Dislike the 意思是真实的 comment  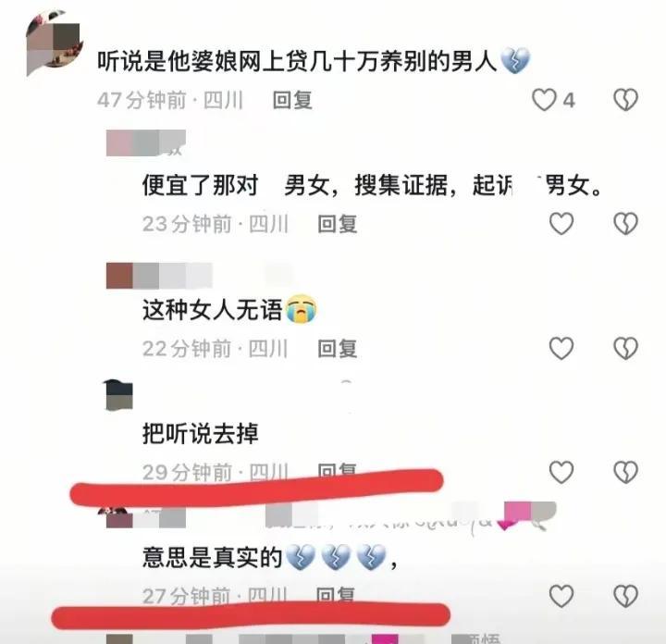[625, 596]
